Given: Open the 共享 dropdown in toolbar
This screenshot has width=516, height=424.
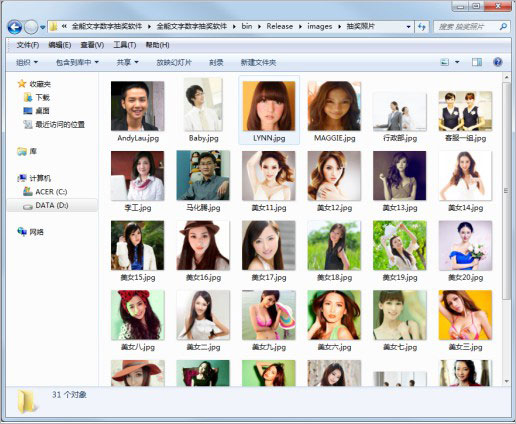Looking at the screenshot, I should [x=127, y=62].
